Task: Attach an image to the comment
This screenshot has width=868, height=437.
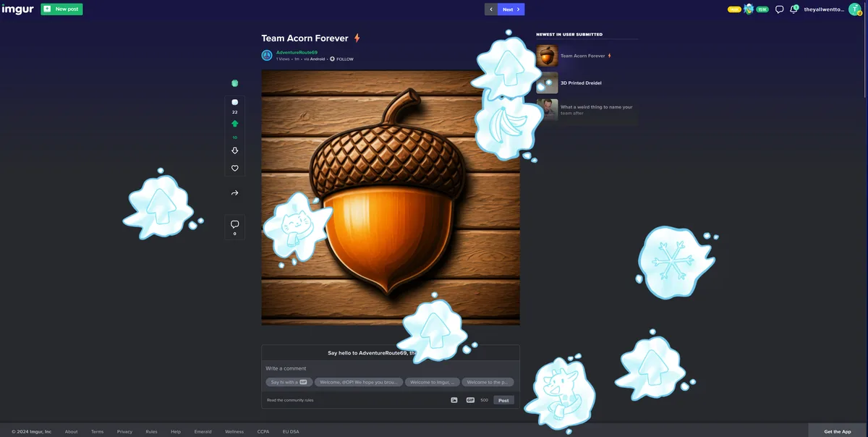Action: point(454,400)
